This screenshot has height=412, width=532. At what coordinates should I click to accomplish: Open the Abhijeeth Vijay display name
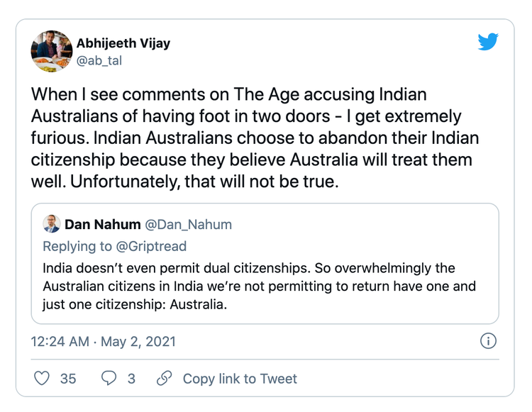pyautogui.click(x=123, y=43)
